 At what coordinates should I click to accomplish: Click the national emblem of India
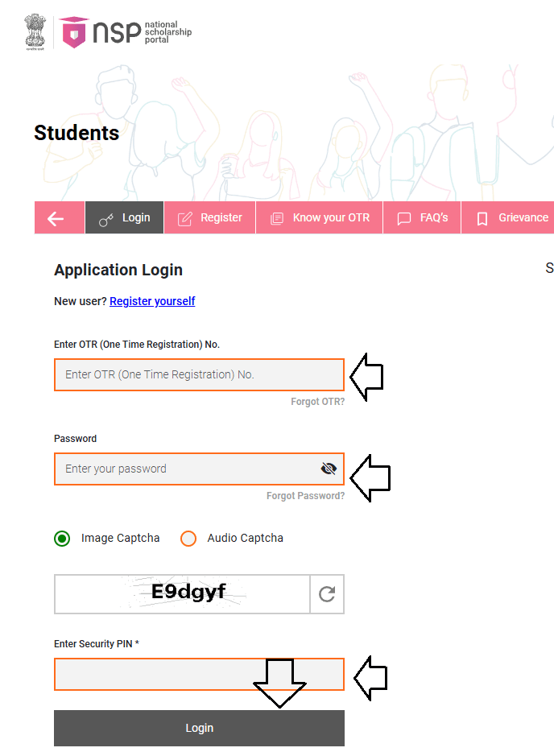34,31
